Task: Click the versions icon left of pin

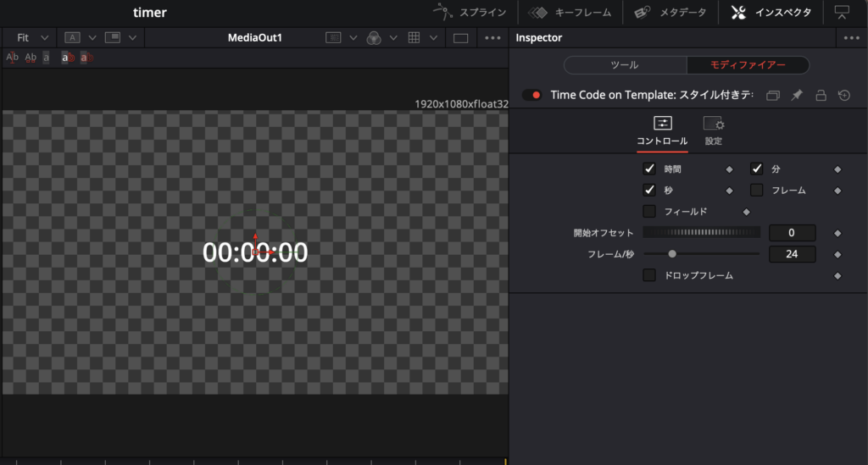Action: click(x=772, y=96)
